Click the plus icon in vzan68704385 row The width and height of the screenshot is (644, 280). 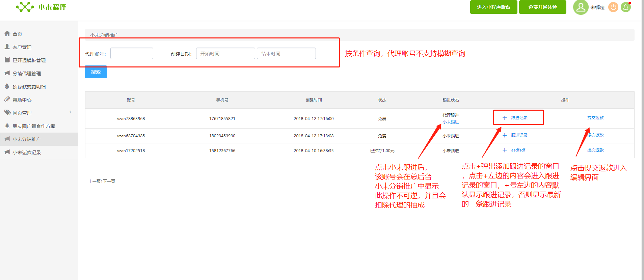point(505,135)
